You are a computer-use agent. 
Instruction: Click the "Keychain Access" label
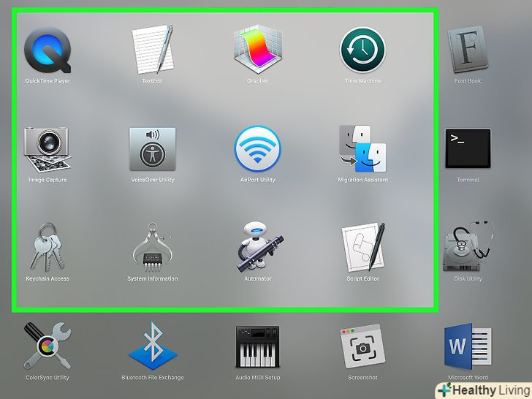[x=47, y=278]
